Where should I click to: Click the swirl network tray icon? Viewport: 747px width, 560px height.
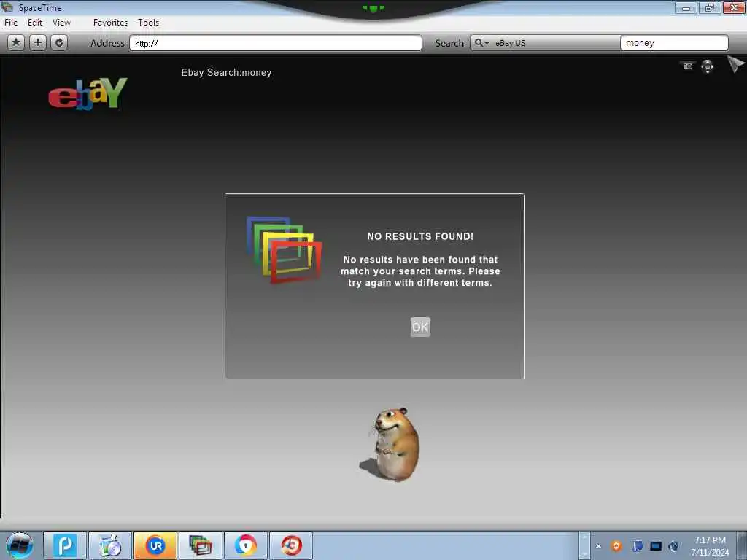pos(673,546)
